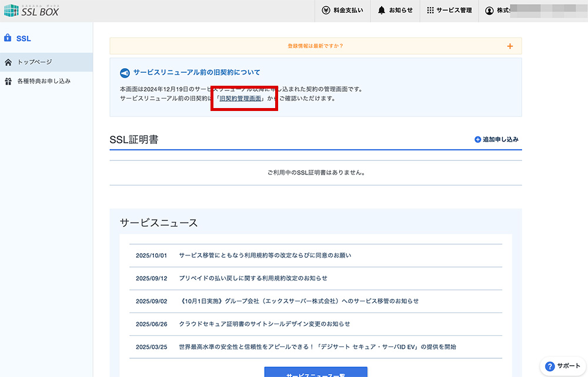
Task: Click the SSL BOX logo
Action: [x=32, y=10]
